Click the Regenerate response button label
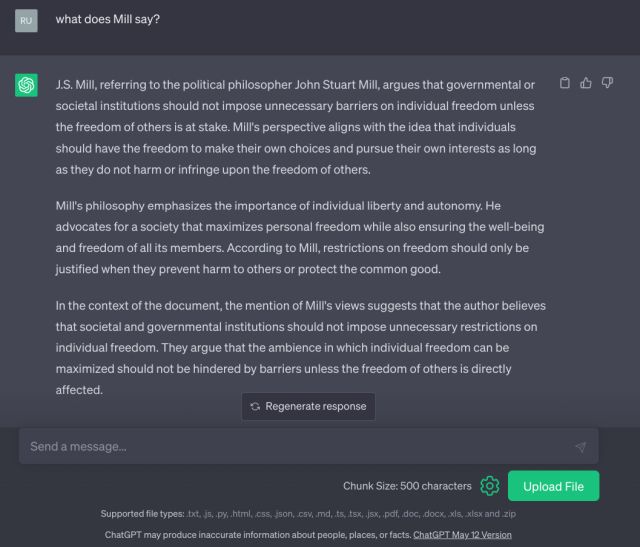The height and width of the screenshot is (547, 640). point(315,406)
